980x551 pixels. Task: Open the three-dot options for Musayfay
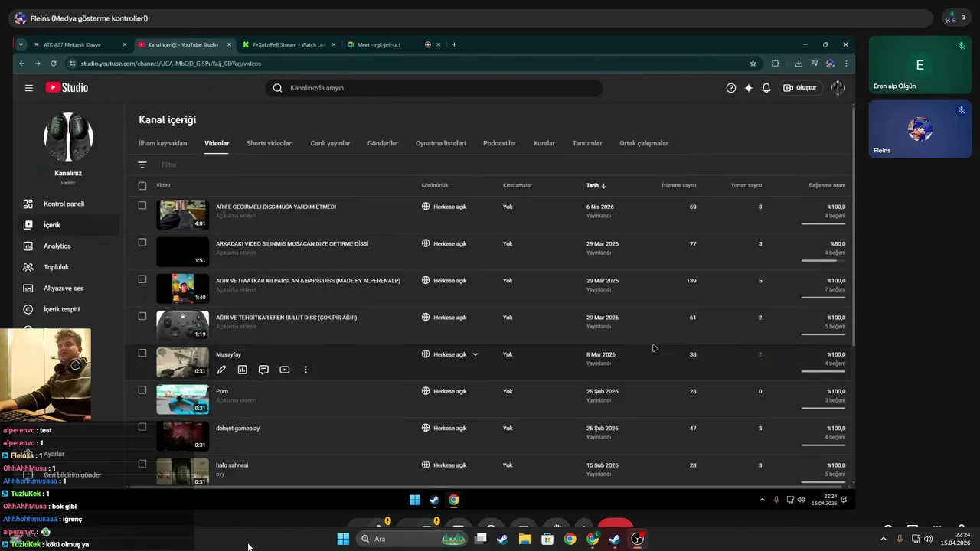click(x=305, y=370)
